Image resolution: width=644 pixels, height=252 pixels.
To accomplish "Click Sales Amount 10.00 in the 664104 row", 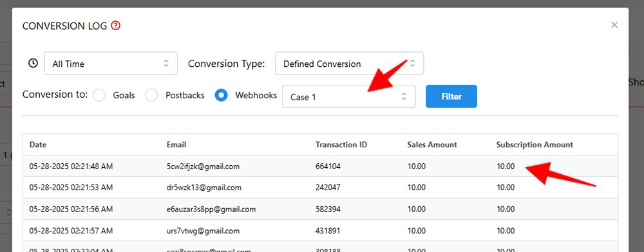I will (416, 166).
